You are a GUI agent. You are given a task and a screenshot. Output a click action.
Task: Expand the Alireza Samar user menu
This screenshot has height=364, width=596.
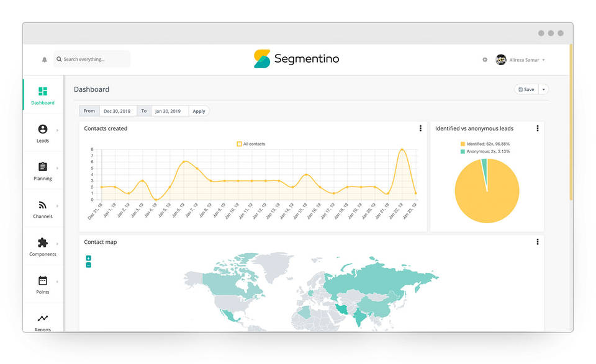pyautogui.click(x=521, y=60)
